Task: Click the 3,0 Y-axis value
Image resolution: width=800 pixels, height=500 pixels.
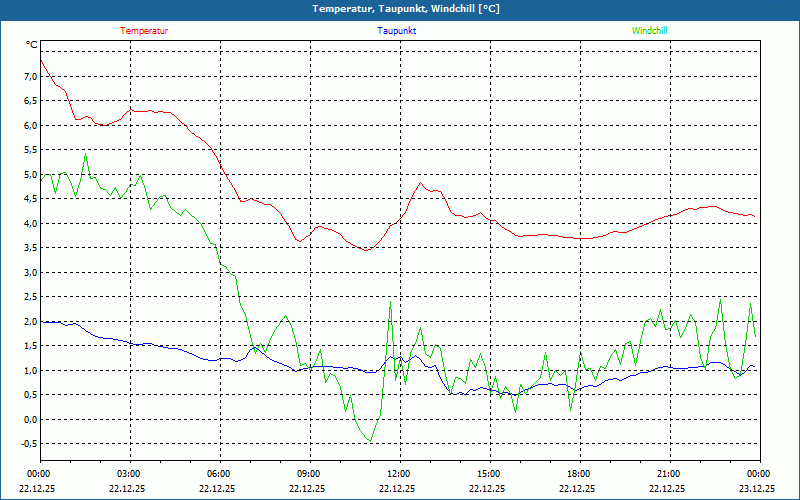Action: [31, 272]
